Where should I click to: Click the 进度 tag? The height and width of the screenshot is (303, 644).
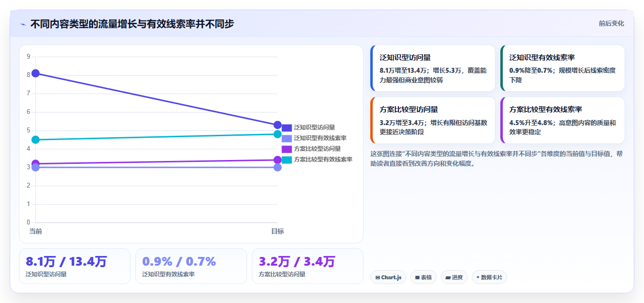454,277
